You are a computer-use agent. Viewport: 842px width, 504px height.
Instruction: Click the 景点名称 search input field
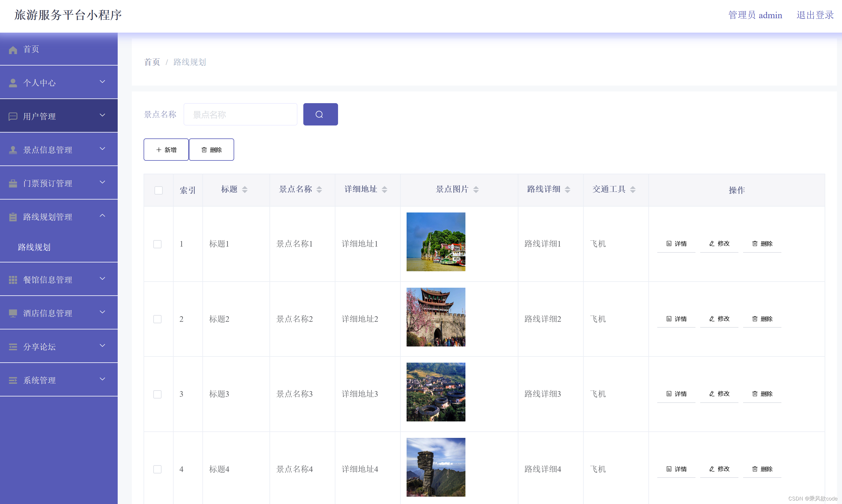(x=240, y=114)
